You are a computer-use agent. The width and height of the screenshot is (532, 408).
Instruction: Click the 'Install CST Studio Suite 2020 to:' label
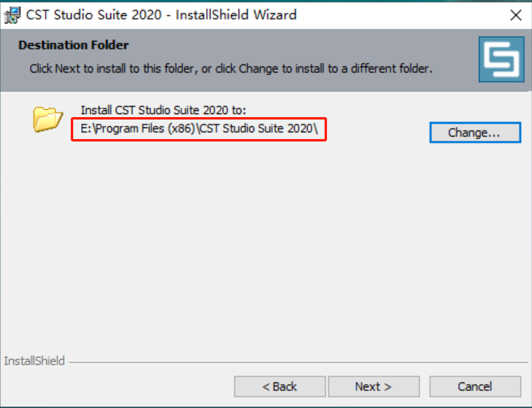coord(163,110)
